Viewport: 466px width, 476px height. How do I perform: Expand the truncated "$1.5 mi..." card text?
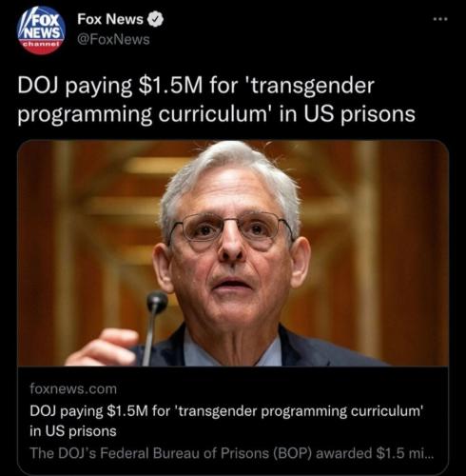pos(404,453)
